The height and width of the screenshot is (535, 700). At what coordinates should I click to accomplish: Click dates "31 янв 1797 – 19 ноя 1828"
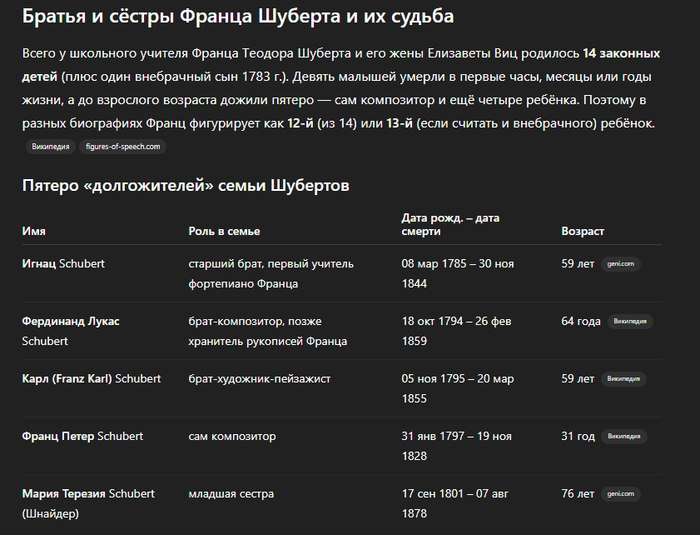click(x=456, y=446)
